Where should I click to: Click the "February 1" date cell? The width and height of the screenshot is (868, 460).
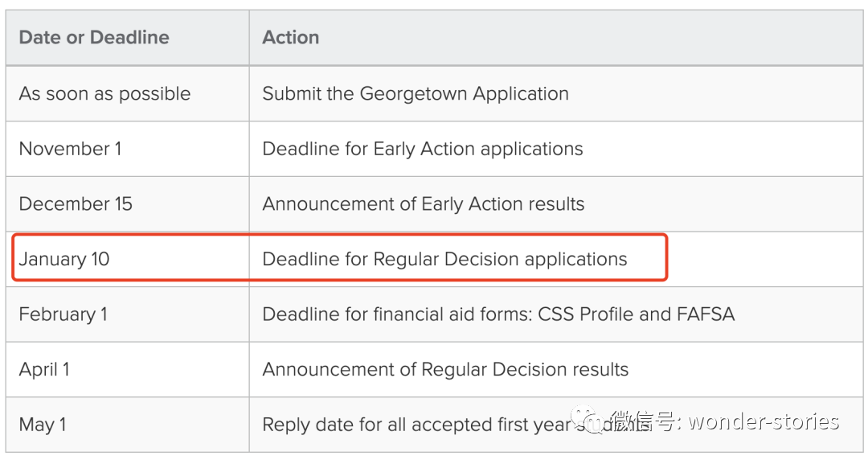(x=63, y=314)
